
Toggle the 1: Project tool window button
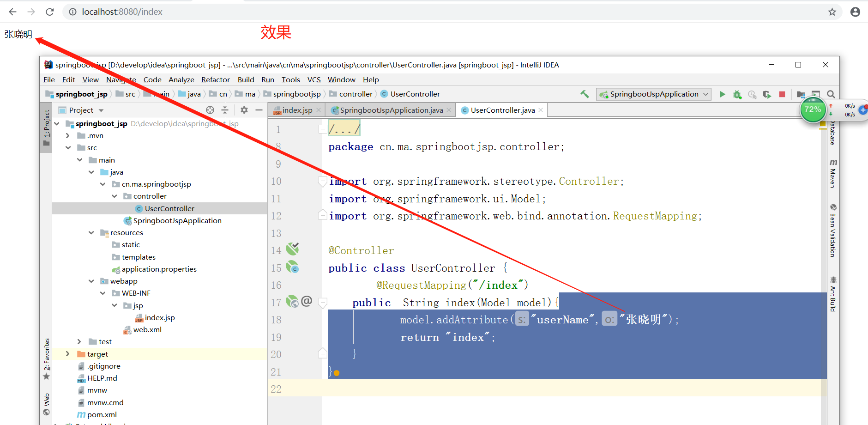46,128
